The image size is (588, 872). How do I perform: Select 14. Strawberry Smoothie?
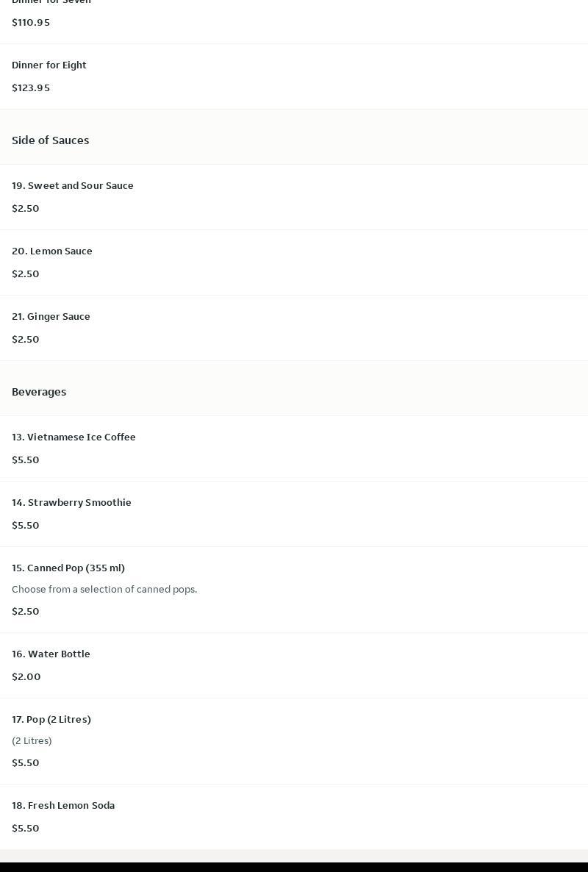(294, 514)
